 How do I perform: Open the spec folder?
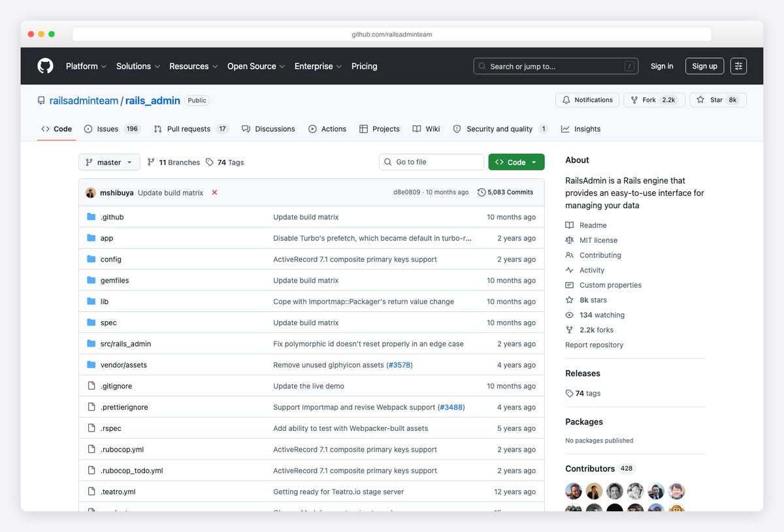(108, 322)
